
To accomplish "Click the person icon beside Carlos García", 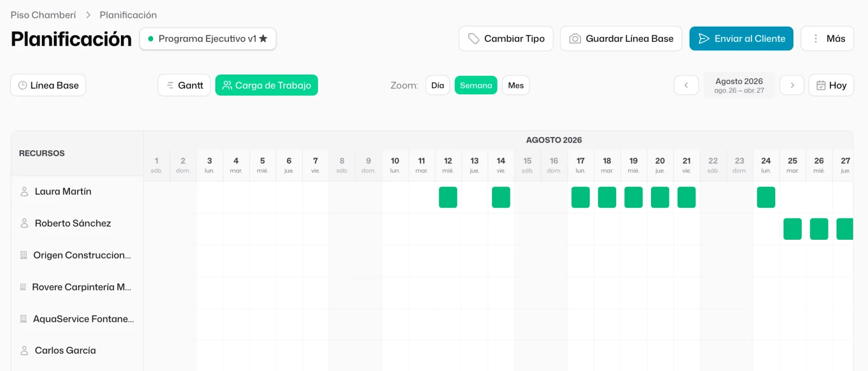I will pos(24,350).
